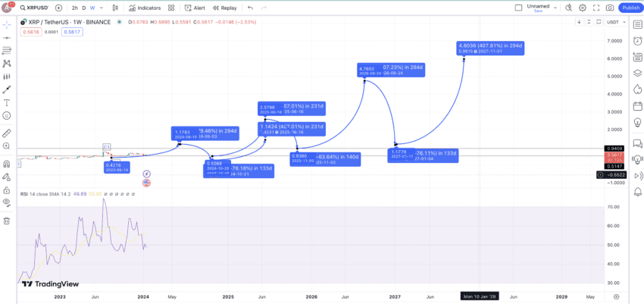Start Bar Replay mode
Screen dimensions: 644x304
(x=225, y=8)
